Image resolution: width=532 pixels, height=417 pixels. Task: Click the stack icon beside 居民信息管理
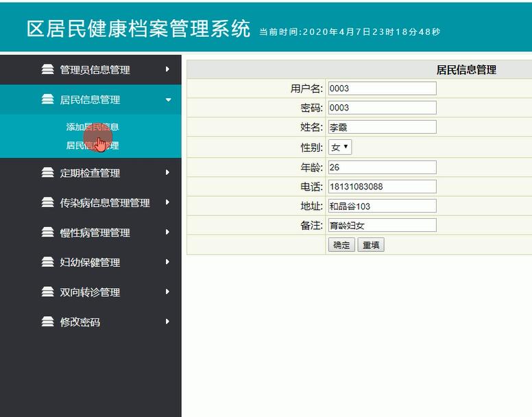click(x=47, y=99)
